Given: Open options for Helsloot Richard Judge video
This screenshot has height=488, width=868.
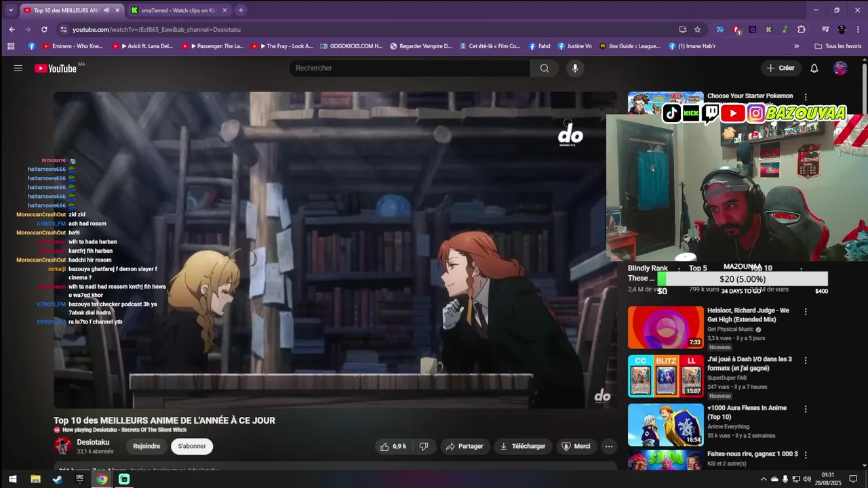Looking at the screenshot, I should pos(806,312).
